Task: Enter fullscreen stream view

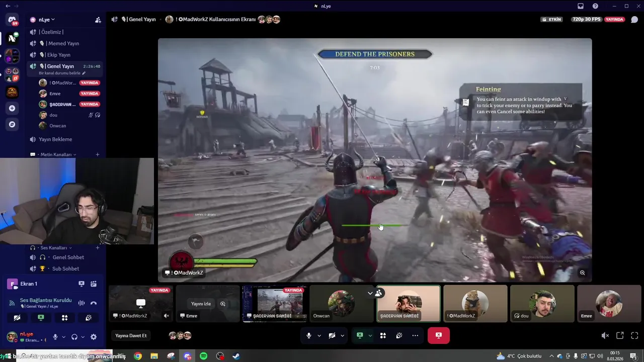Action: pos(634,335)
